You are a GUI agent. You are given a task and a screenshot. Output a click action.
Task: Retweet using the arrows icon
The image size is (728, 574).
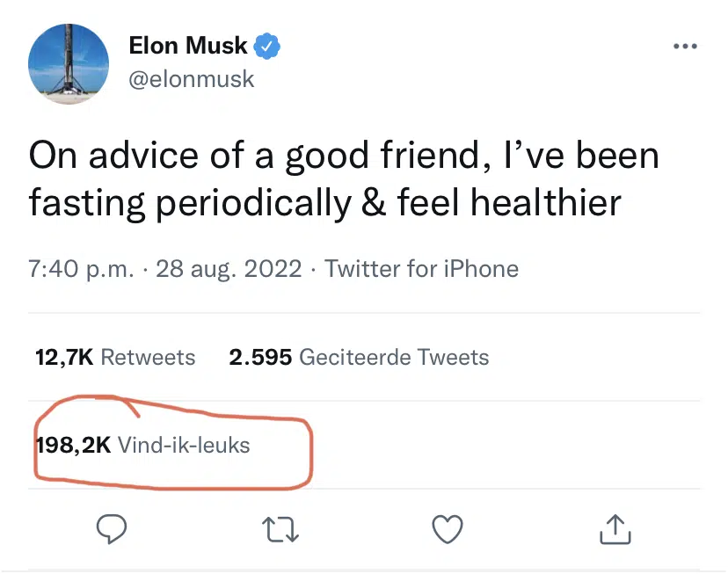point(280,528)
